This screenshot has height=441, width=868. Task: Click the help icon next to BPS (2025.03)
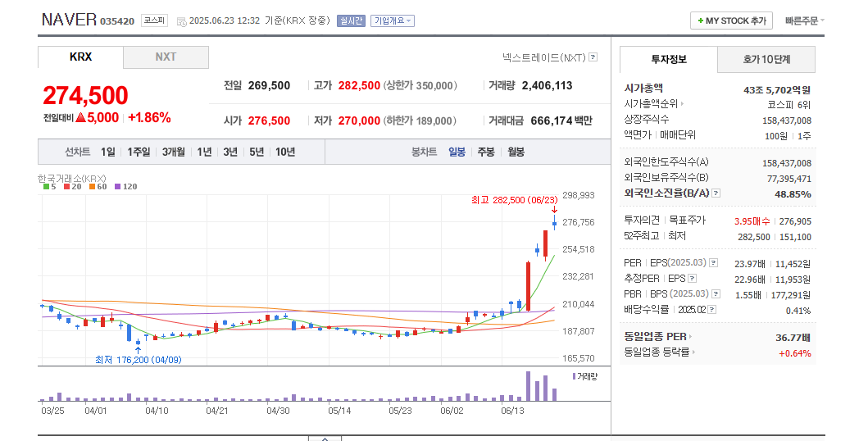716,293
